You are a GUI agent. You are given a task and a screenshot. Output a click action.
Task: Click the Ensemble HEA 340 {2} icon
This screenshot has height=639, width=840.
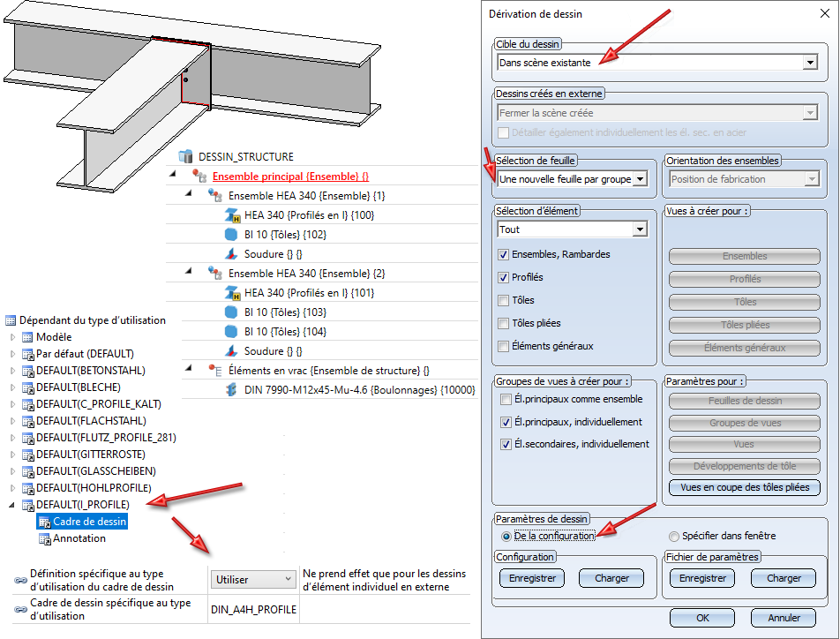click(215, 274)
